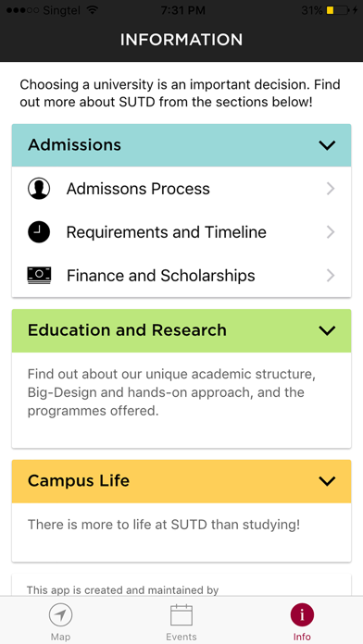The image size is (363, 644).
Task: Tap the Education and Research description text
Action: point(171,392)
